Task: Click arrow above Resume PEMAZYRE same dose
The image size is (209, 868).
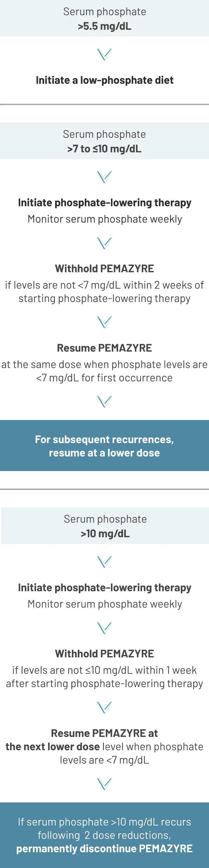Action: [104, 322]
